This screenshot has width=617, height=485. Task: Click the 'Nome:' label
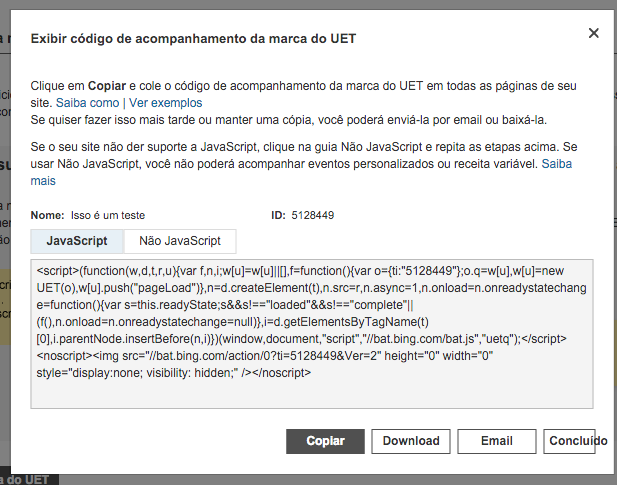[x=47, y=215]
